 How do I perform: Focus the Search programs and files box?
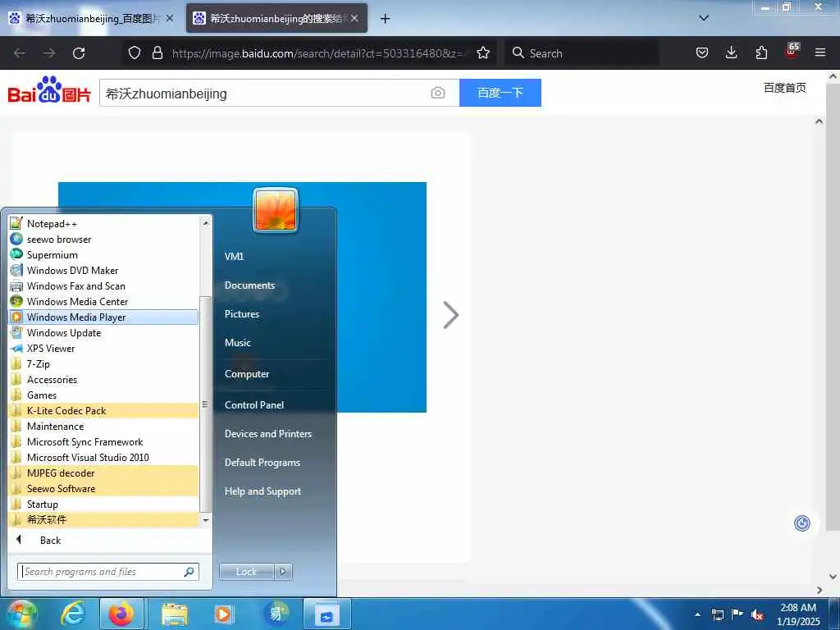click(x=108, y=572)
